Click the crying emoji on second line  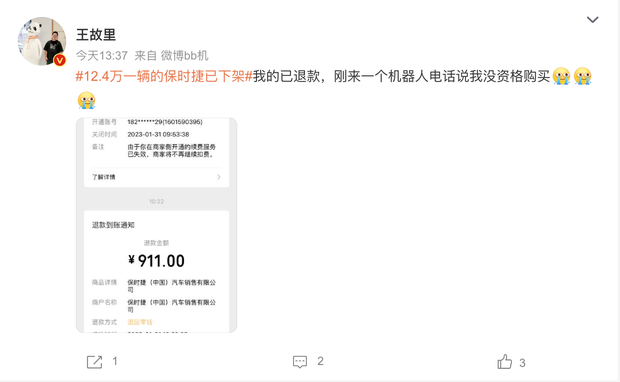[86, 100]
